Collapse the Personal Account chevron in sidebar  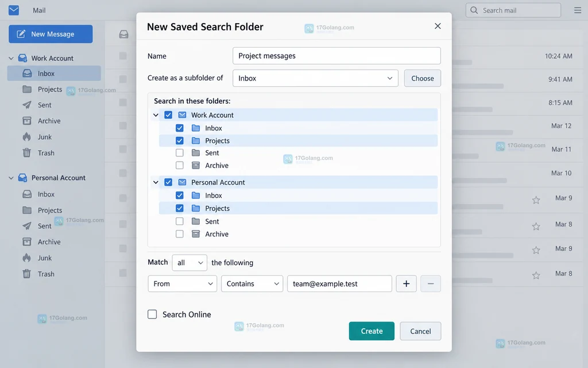(11, 178)
